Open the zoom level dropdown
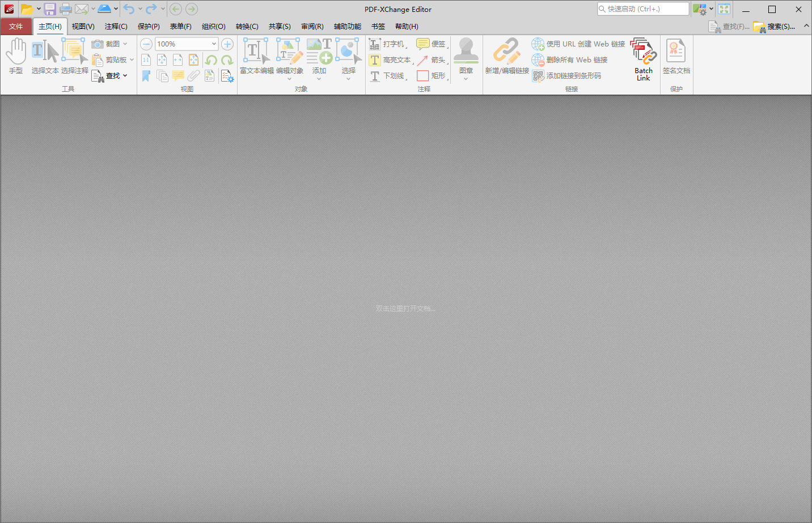 tap(213, 44)
